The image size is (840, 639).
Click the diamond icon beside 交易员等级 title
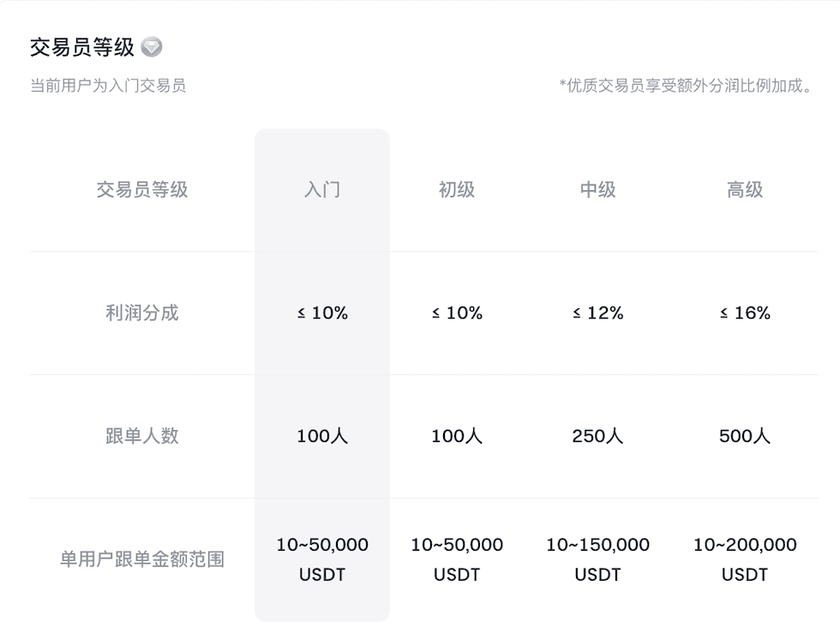pyautogui.click(x=152, y=47)
